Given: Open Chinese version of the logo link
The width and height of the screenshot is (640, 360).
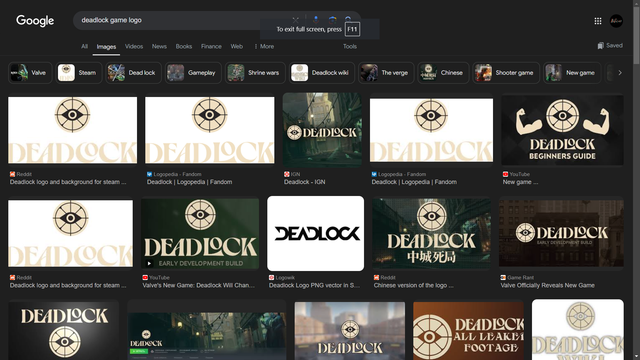Looking at the screenshot, I should coord(413,285).
